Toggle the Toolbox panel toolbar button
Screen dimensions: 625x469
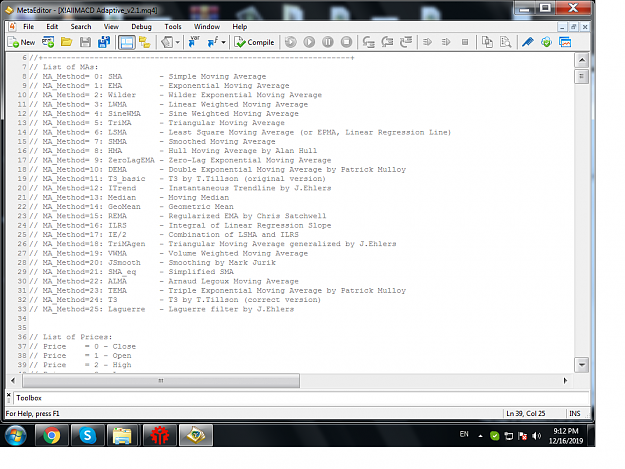point(126,42)
